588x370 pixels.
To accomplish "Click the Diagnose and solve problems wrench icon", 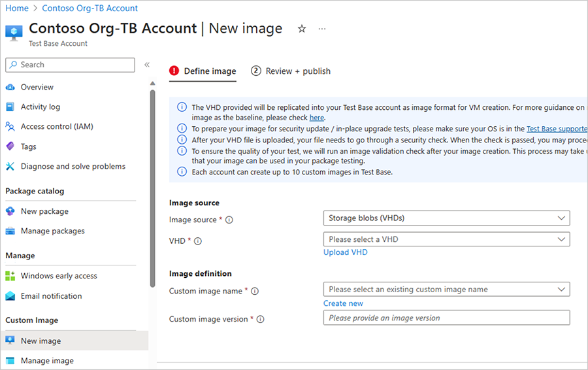I will pyautogui.click(x=10, y=166).
